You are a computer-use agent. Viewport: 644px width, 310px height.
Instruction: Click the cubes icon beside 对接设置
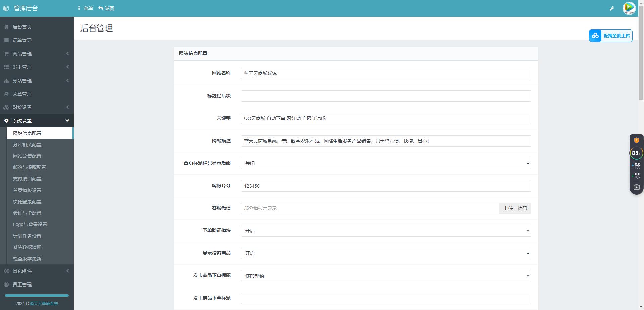tap(6, 107)
